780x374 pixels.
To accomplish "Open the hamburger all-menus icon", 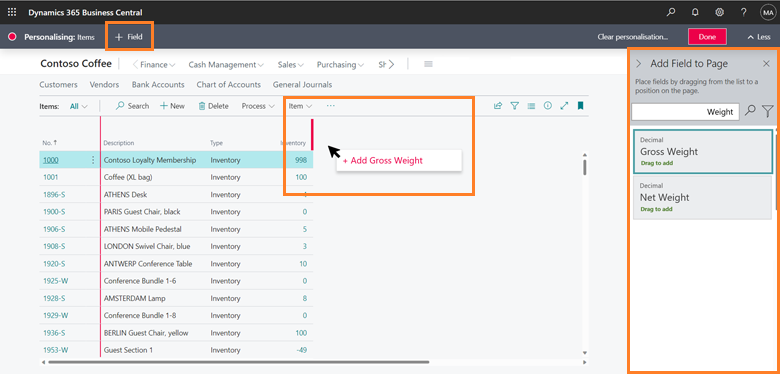I will (x=428, y=64).
